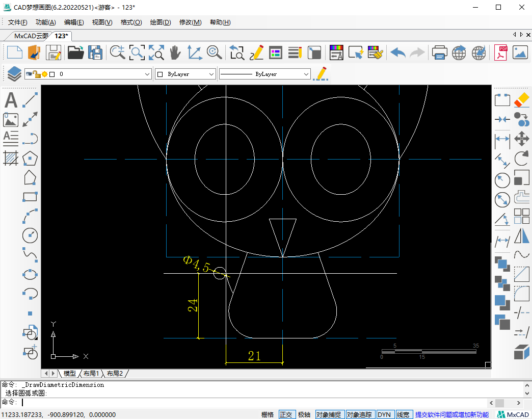Select the Pan hand tool
The height and width of the screenshot is (419, 532).
point(175,53)
